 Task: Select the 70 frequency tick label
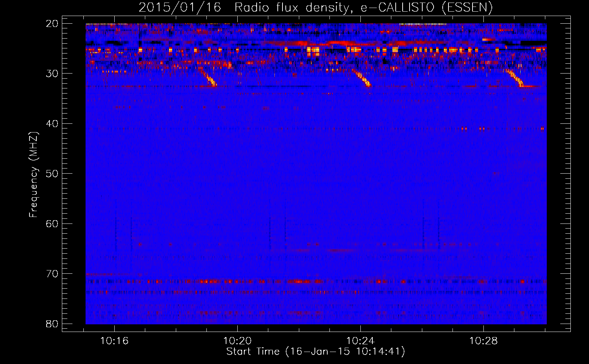52,274
